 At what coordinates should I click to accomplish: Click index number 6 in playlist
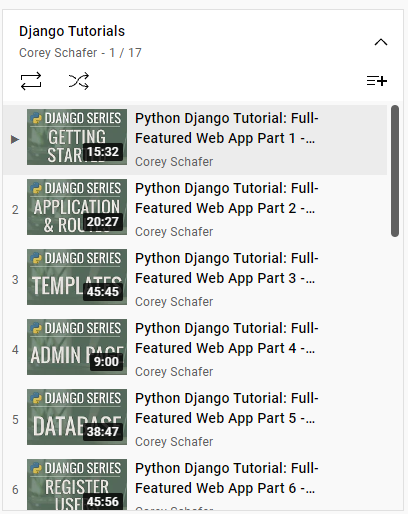[15, 490]
